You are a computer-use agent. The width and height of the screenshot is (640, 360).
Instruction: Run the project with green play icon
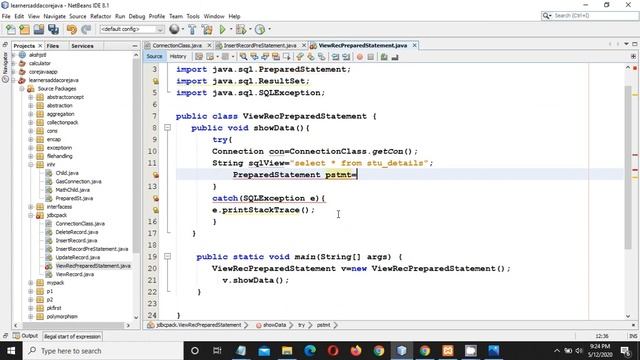(x=222, y=29)
